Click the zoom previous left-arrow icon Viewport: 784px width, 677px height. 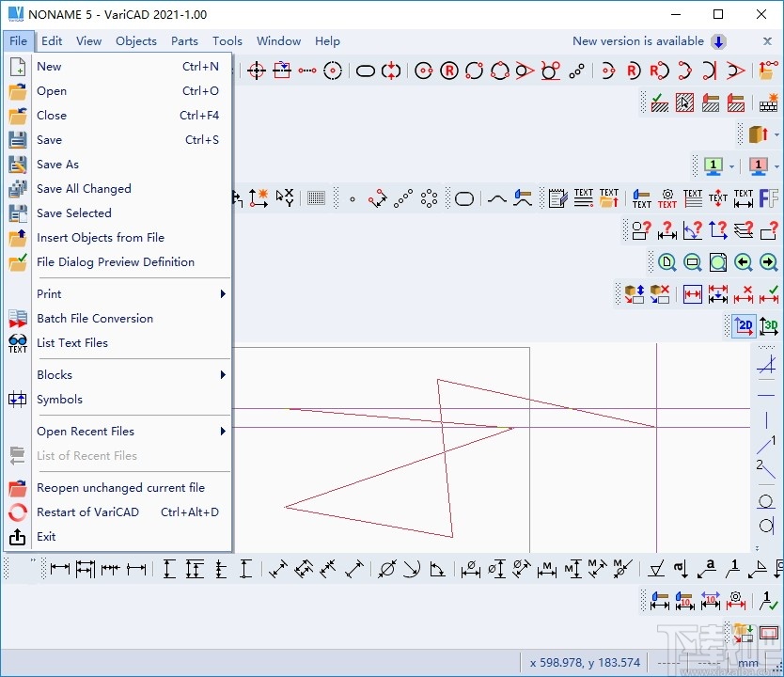[744, 262]
